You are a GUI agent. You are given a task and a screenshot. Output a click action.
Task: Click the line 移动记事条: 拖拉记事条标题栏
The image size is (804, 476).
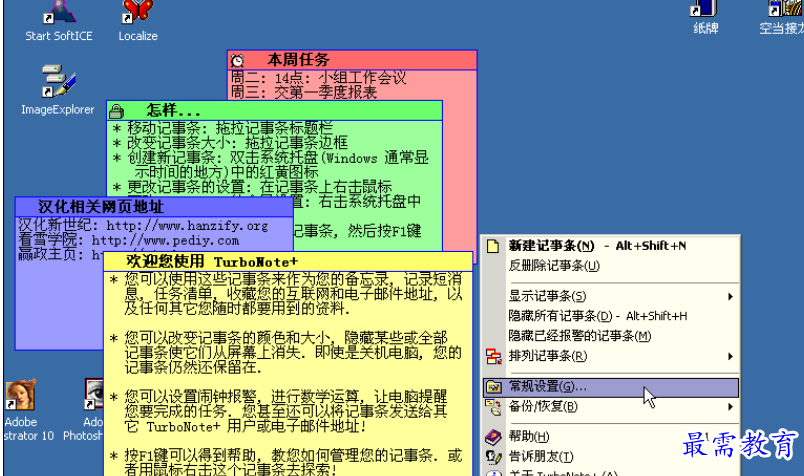click(223, 128)
